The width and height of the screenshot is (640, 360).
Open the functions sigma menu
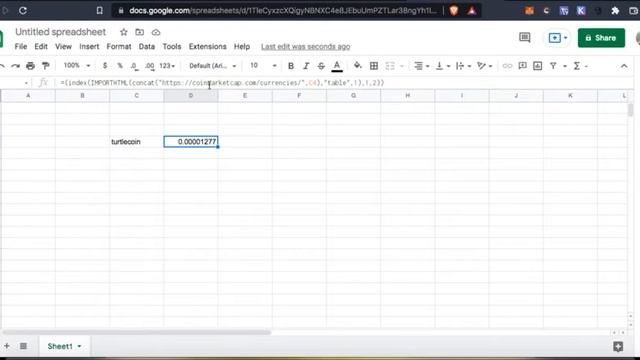pos(577,66)
